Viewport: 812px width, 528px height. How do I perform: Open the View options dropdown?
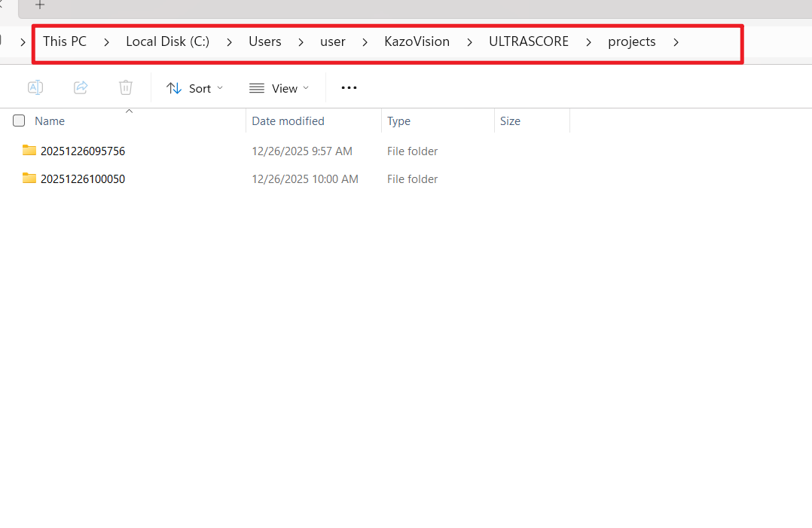click(306, 88)
